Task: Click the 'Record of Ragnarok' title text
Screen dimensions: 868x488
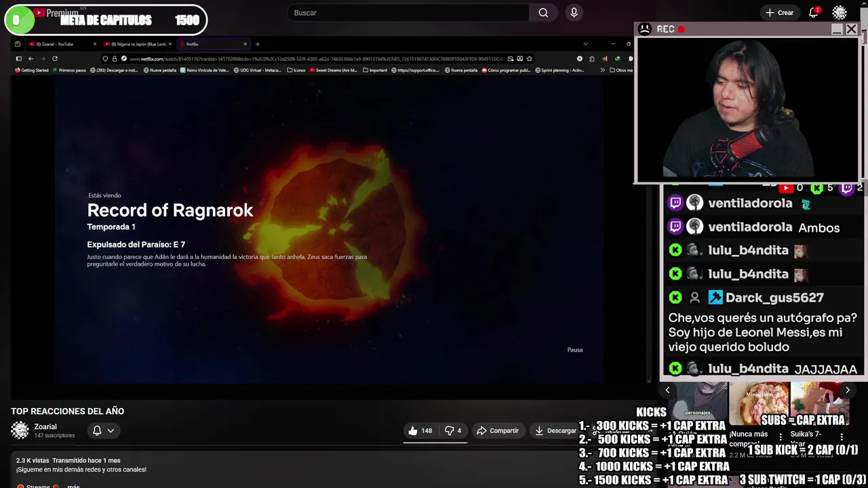Action: (170, 210)
